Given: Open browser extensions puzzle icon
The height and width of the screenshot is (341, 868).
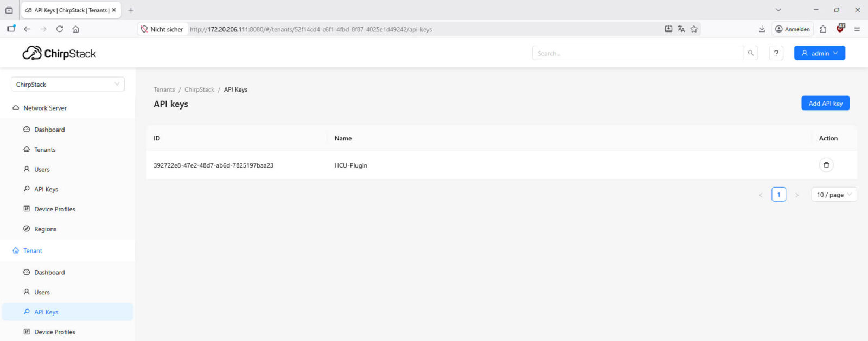Looking at the screenshot, I should [823, 29].
